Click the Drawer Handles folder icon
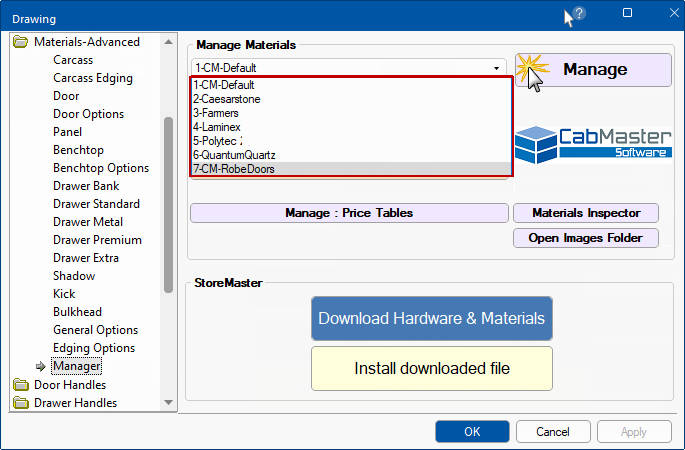This screenshot has width=685, height=450. [x=21, y=403]
